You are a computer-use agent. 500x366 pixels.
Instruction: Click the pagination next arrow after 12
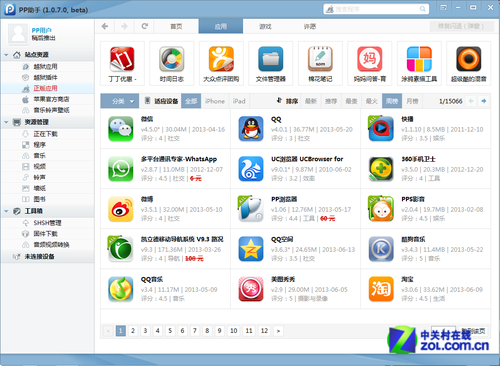pyautogui.click(x=278, y=331)
